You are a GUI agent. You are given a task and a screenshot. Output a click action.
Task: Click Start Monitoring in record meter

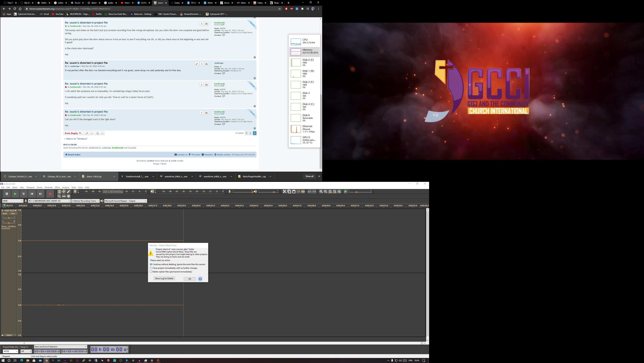(x=113, y=192)
